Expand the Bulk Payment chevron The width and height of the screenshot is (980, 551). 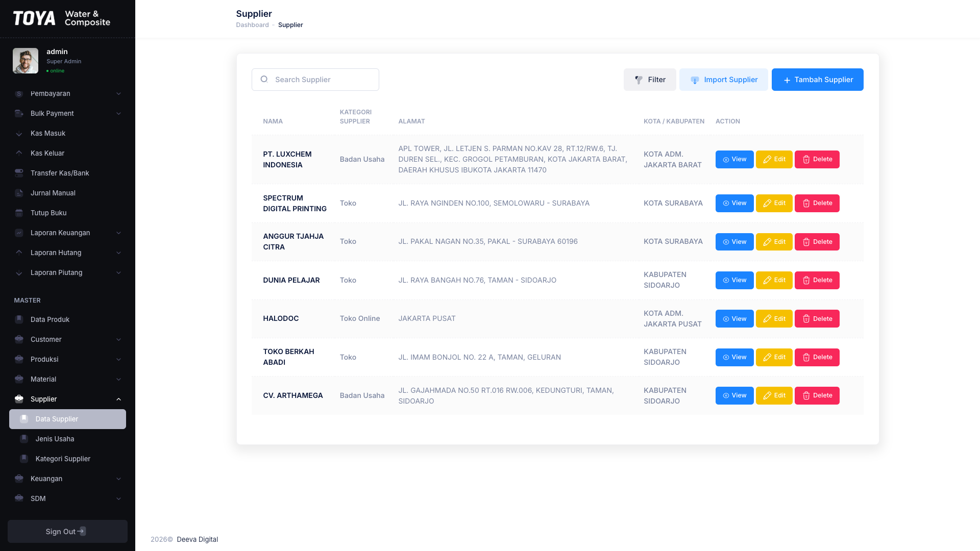click(118, 113)
